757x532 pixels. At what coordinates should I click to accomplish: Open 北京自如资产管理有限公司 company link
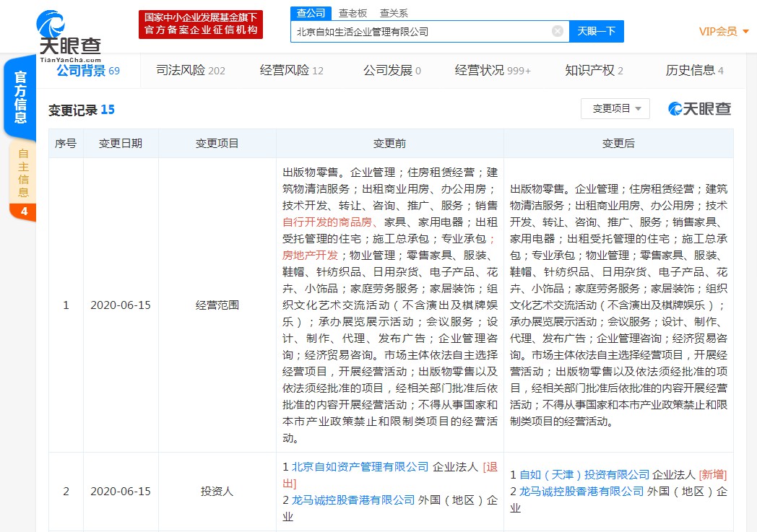click(360, 466)
